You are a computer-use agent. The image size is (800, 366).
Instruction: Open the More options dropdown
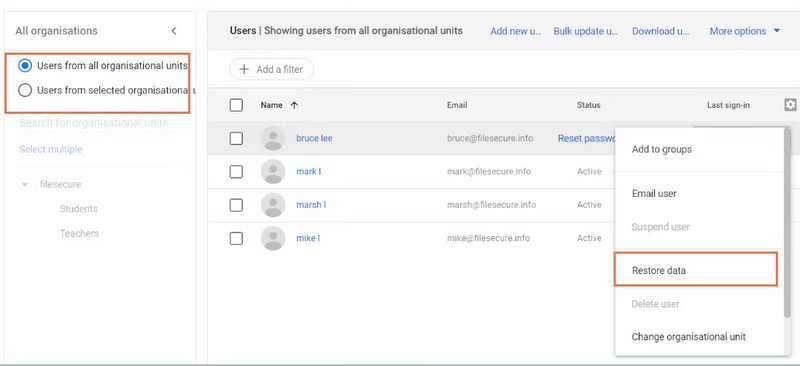745,31
